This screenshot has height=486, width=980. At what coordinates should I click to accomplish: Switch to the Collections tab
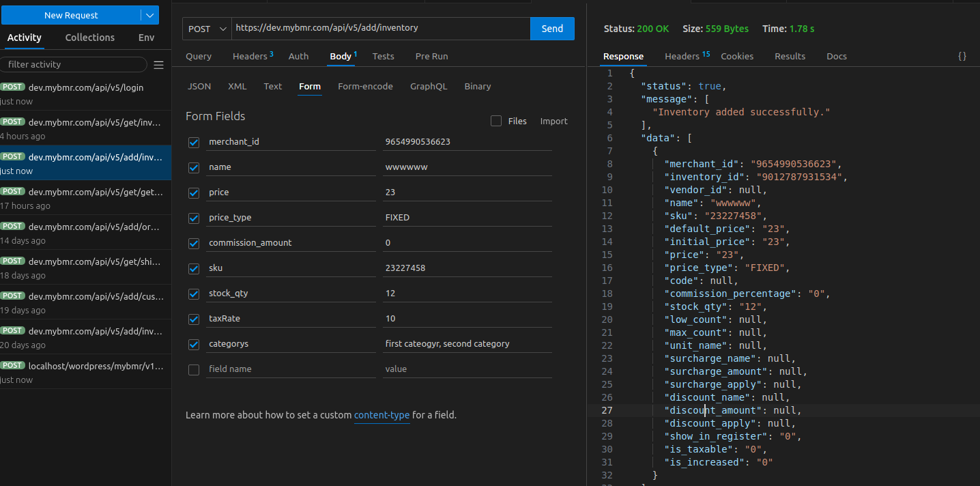pos(89,38)
